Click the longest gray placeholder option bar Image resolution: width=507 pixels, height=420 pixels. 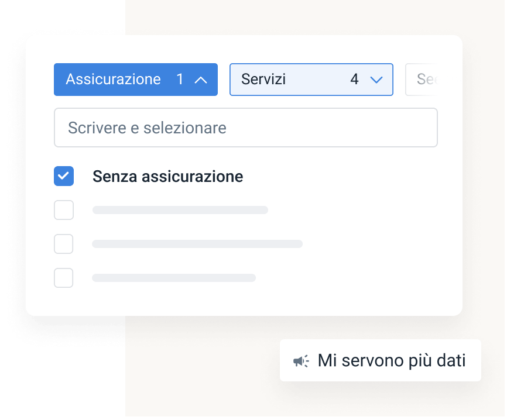point(197,244)
